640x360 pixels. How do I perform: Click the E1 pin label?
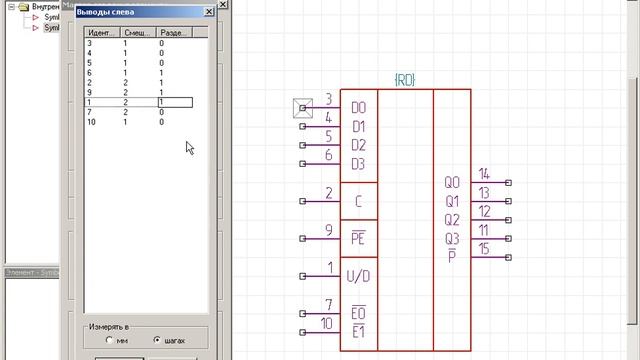coord(358,331)
